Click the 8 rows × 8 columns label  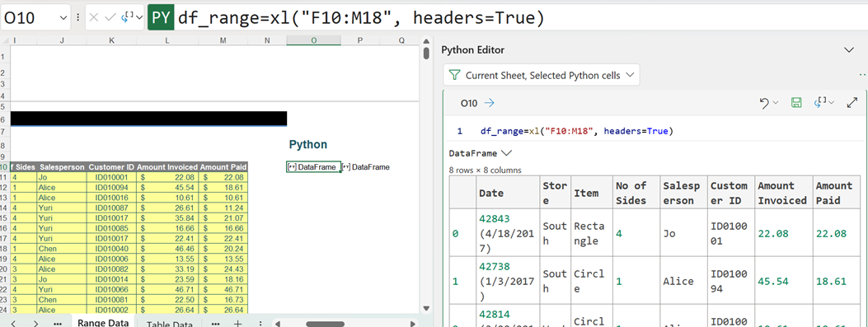click(x=485, y=170)
